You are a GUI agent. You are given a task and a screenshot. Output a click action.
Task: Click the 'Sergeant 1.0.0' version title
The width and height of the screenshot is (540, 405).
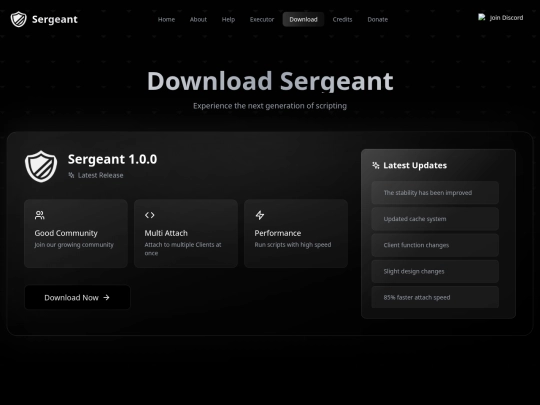coord(112,159)
